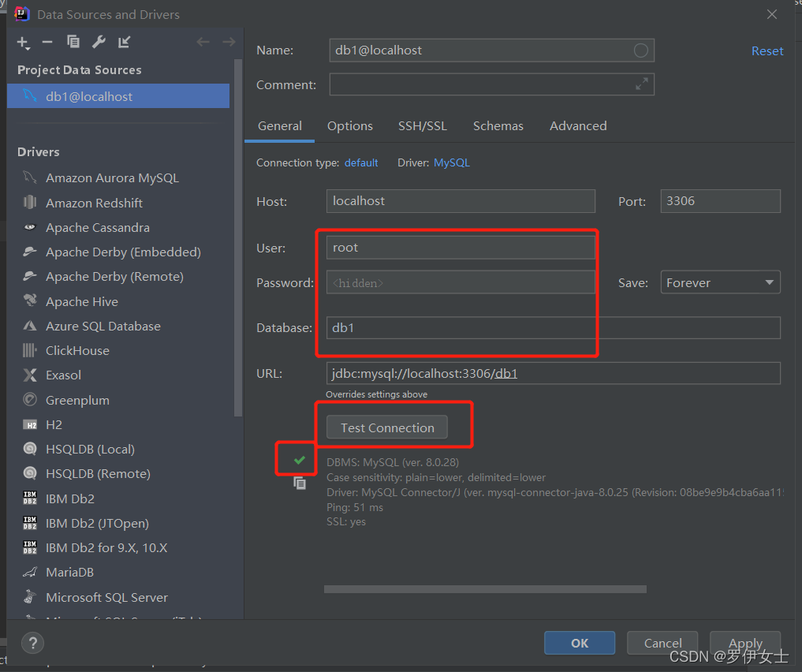Screen dimensions: 802x672
Task: Click the horizontal scrollbar under connection results
Action: pos(485,589)
